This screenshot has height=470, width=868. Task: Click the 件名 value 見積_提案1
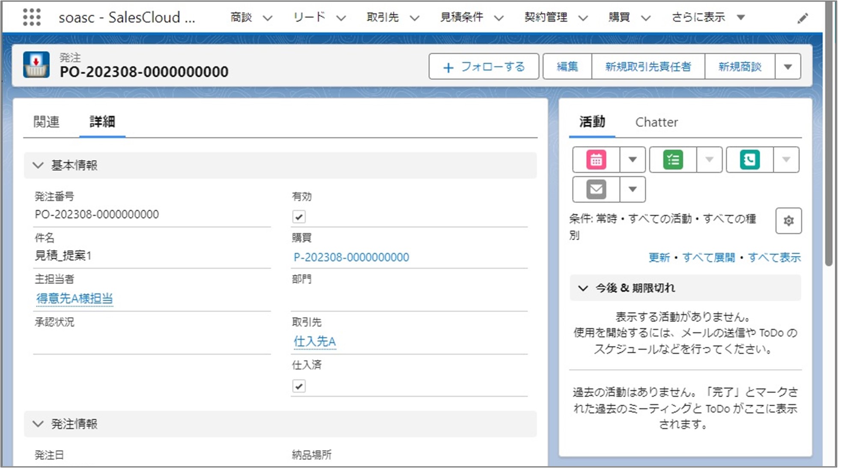point(63,256)
